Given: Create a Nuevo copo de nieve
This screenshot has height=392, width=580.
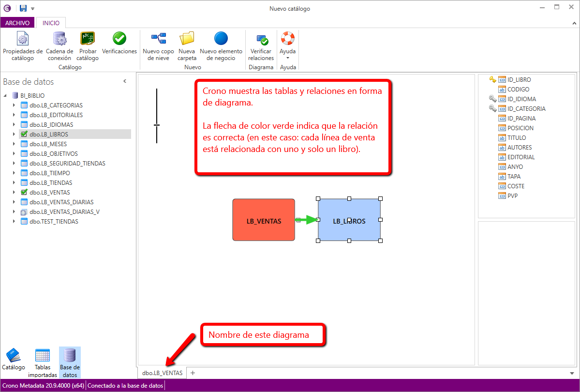Looking at the screenshot, I should 158,46.
